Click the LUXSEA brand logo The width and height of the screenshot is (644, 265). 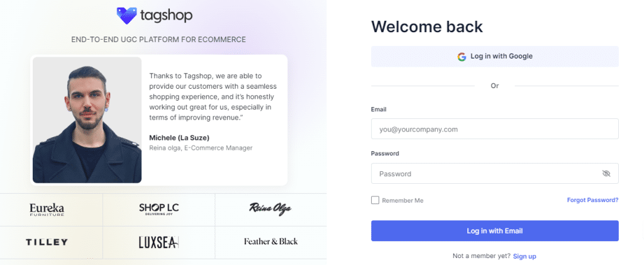tap(159, 242)
